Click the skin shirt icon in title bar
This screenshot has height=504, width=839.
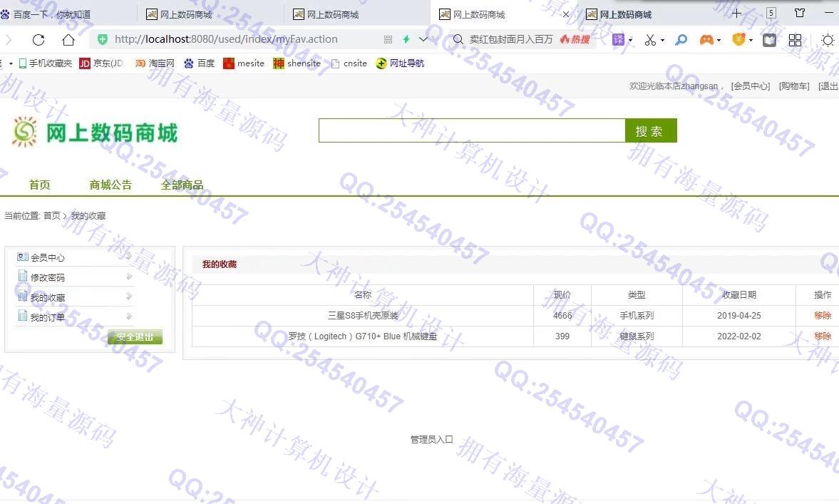(x=800, y=13)
